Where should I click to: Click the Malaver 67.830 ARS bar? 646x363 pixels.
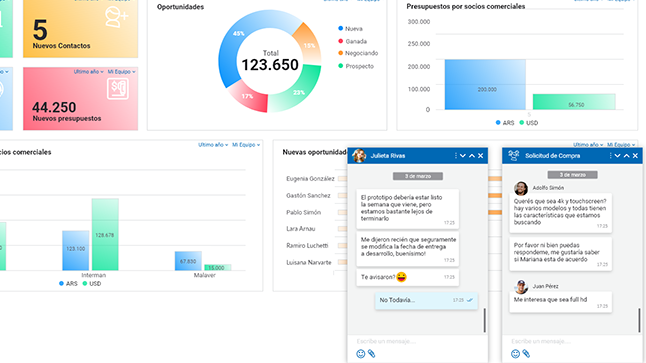pyautogui.click(x=188, y=261)
